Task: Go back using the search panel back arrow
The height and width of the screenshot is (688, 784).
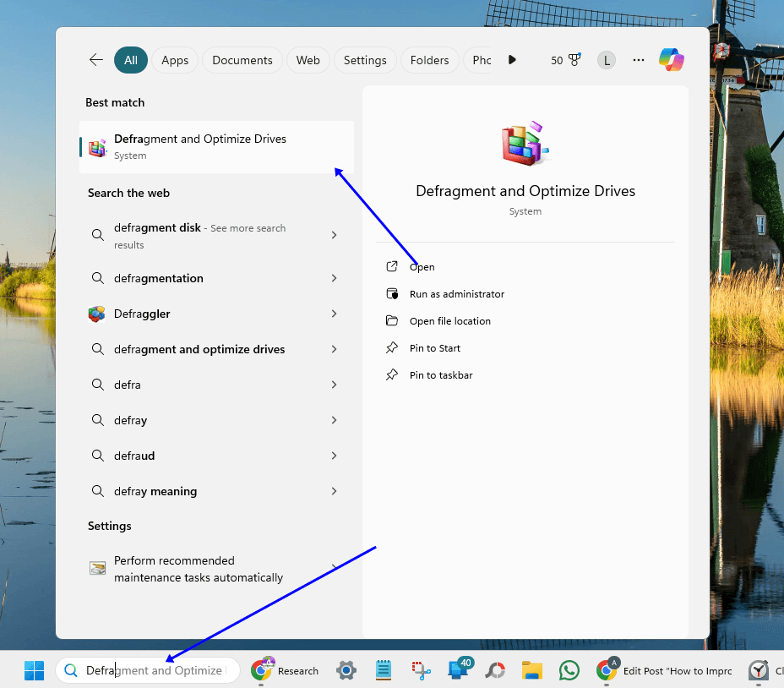Action: [x=96, y=60]
